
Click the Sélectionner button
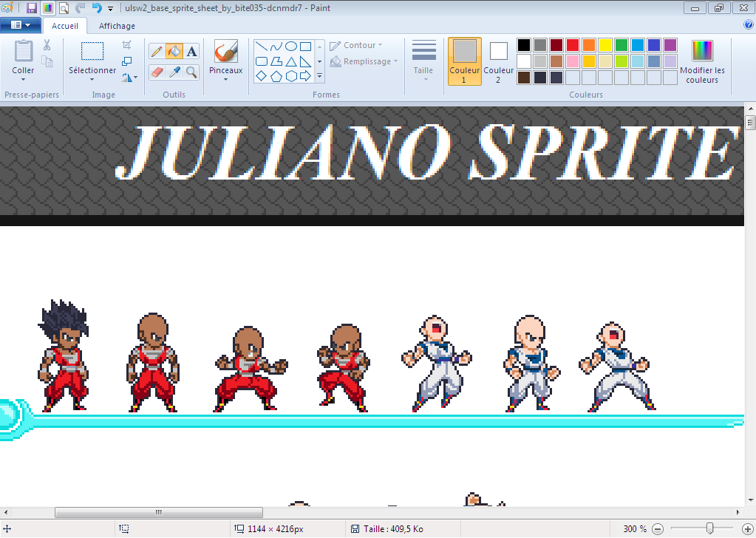click(91, 61)
